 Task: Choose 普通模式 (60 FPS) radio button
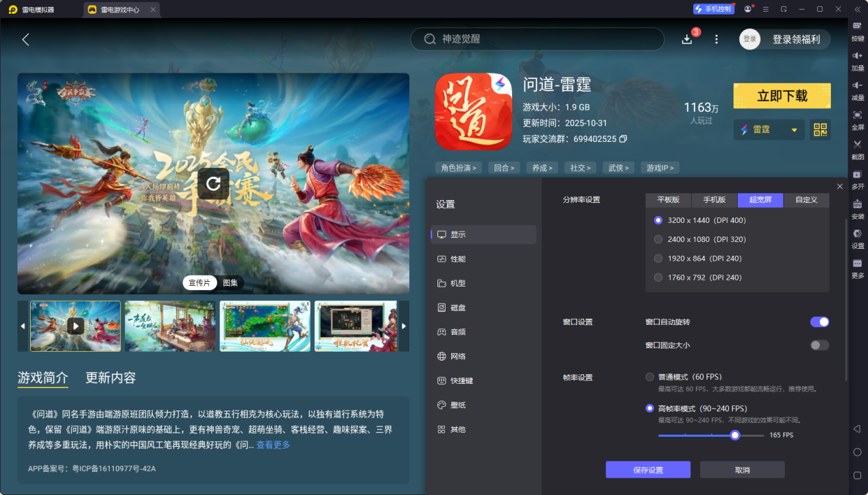tap(650, 377)
